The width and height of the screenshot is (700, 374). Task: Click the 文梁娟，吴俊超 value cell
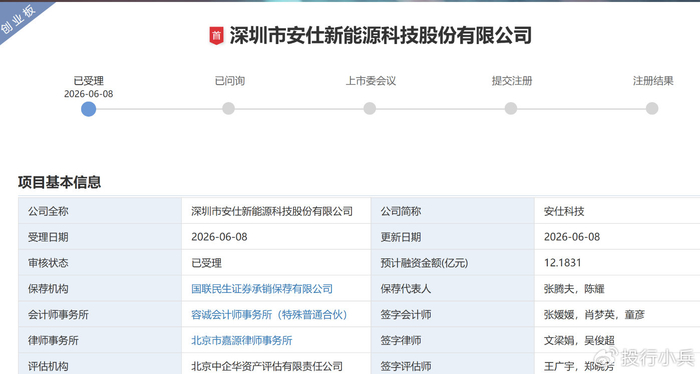click(617, 341)
